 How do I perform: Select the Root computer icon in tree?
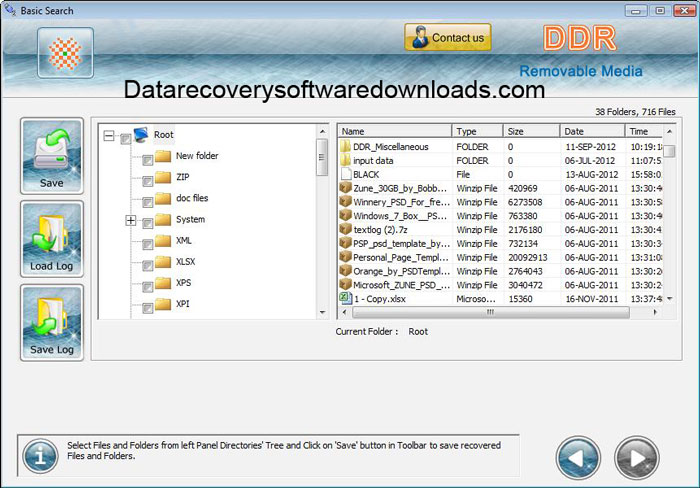click(x=141, y=134)
